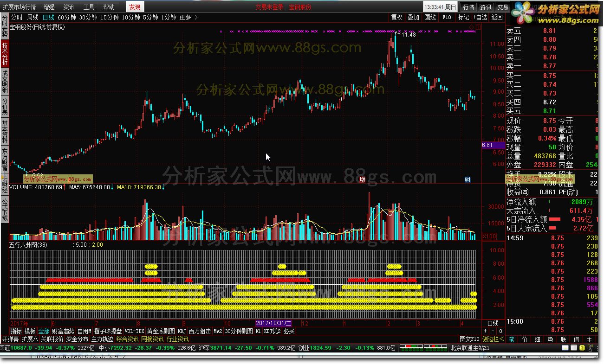Open the 增强 menu

click(49, 7)
